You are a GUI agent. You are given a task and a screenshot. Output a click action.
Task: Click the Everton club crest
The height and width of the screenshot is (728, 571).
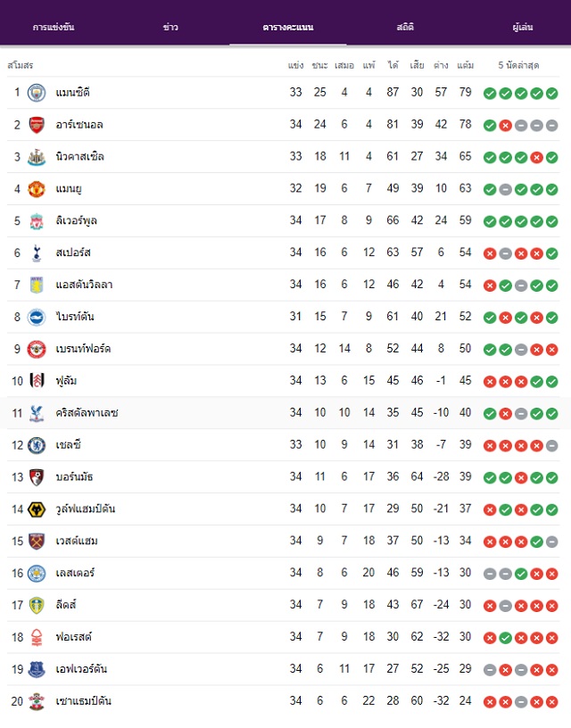(x=37, y=669)
